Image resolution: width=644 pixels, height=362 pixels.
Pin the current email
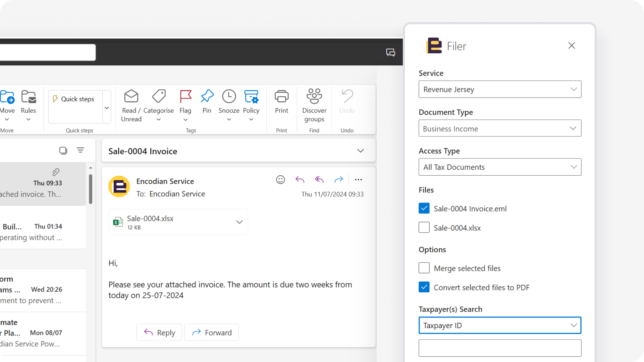point(207,97)
